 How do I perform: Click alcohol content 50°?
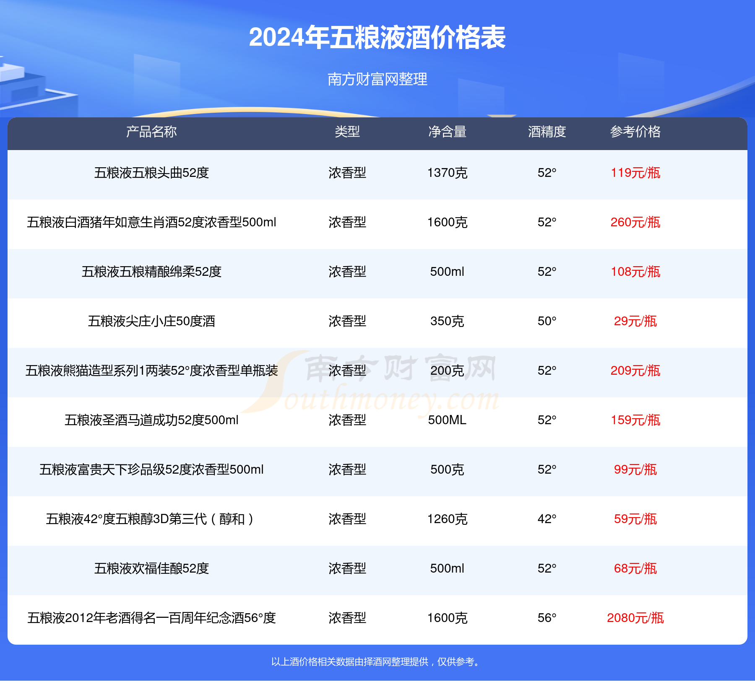point(547,321)
